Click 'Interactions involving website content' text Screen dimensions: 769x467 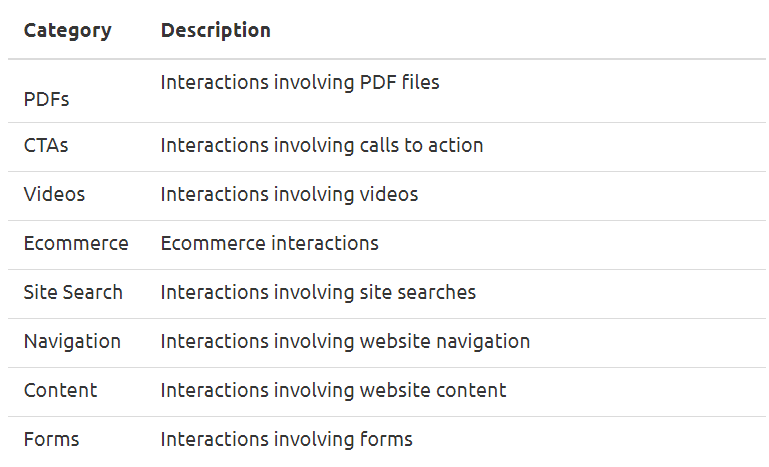tap(333, 391)
